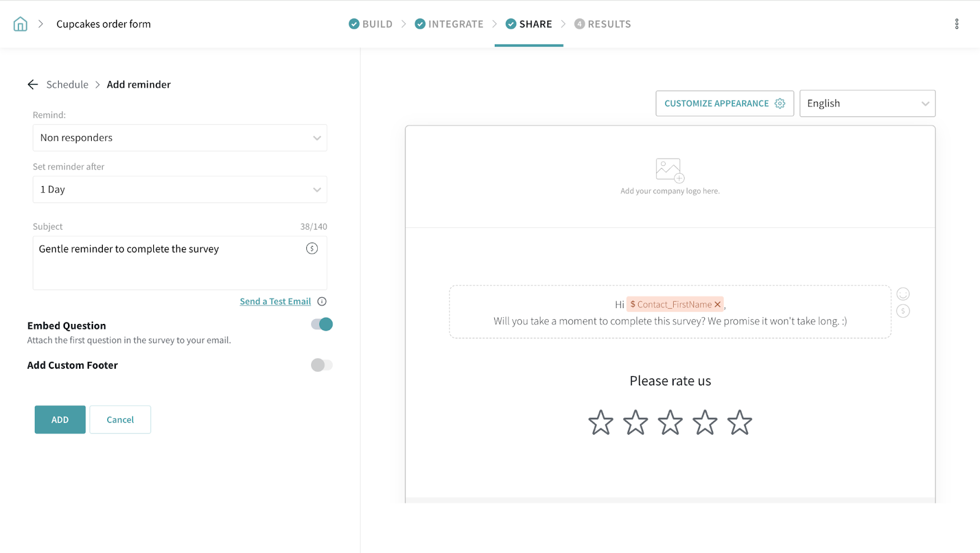Go to the Results step tab
The image size is (980, 553).
click(603, 24)
